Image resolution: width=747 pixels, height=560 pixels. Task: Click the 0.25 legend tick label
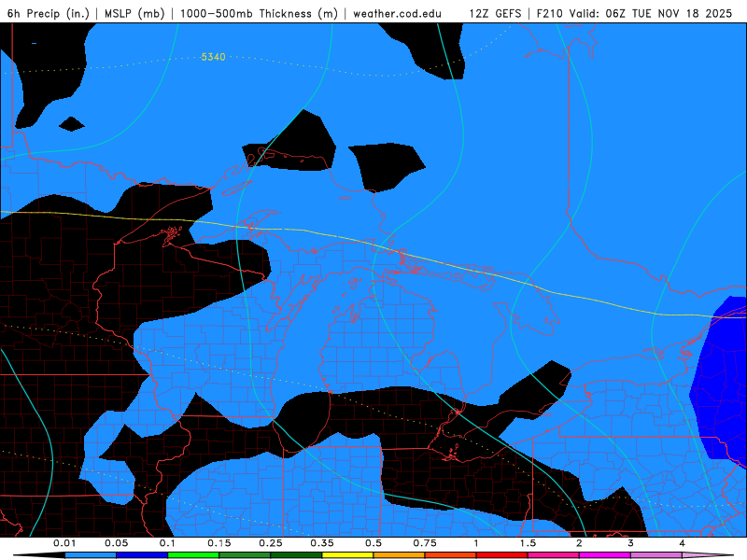point(270,543)
